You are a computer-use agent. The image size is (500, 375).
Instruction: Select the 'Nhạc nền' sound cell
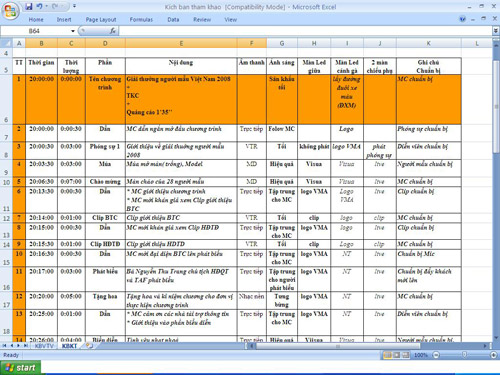tap(251, 300)
